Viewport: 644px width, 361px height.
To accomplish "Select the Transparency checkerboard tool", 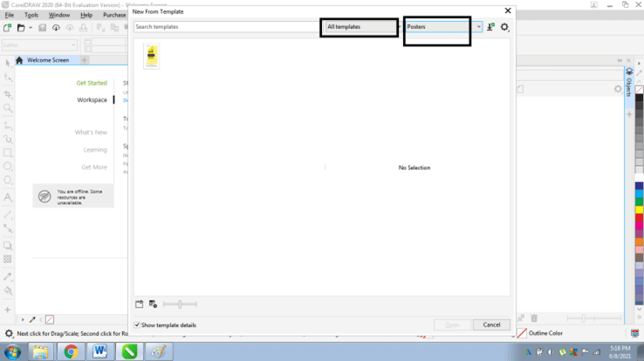I will (x=8, y=259).
